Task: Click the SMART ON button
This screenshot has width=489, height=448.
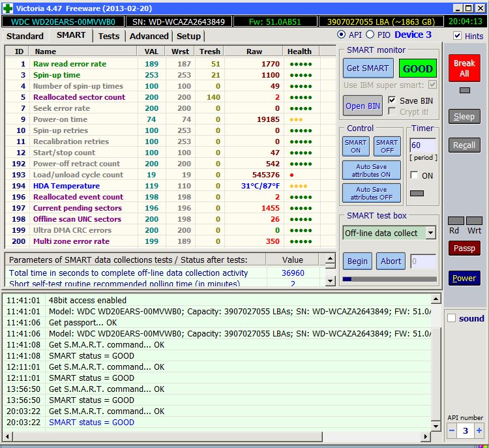Action: [355, 146]
